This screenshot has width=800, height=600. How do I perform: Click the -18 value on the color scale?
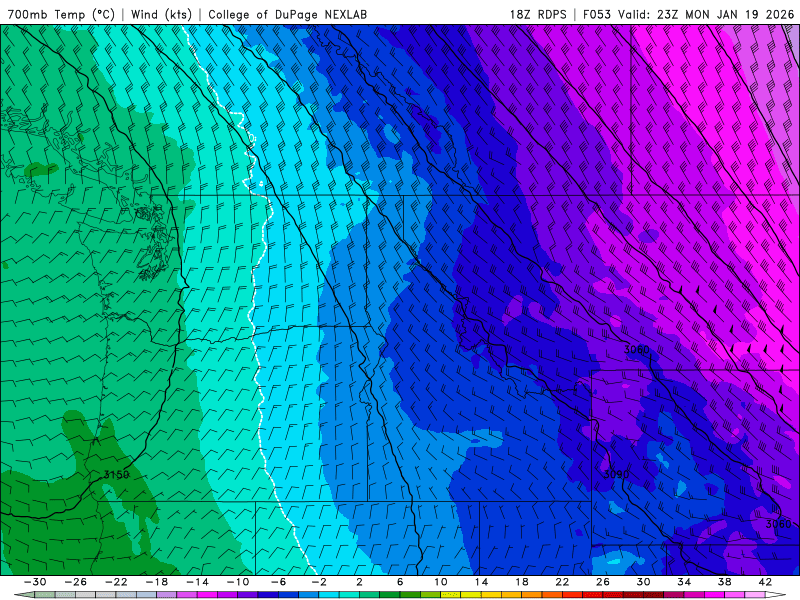157,582
